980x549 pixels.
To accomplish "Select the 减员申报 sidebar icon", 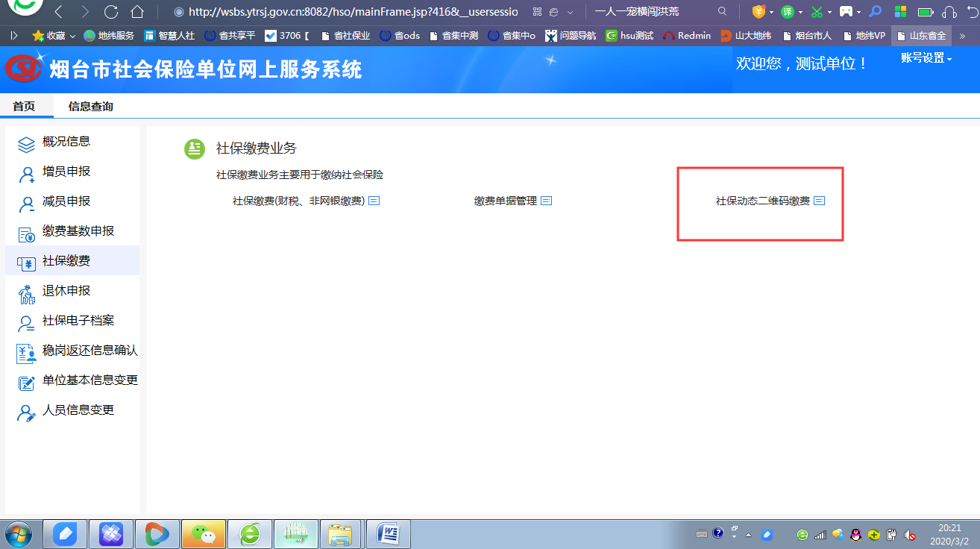I will (26, 203).
